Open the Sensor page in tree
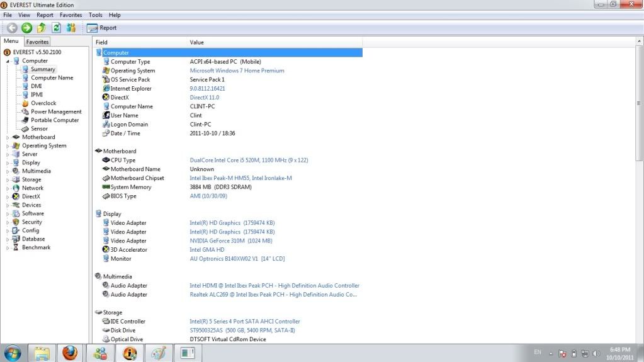Image resolution: width=644 pixels, height=362 pixels. pyautogui.click(x=39, y=128)
